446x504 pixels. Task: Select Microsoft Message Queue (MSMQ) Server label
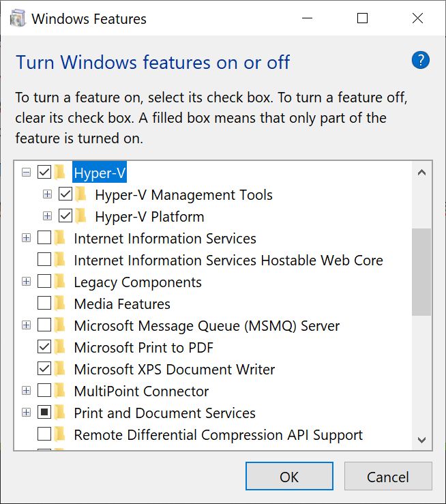pyautogui.click(x=207, y=326)
